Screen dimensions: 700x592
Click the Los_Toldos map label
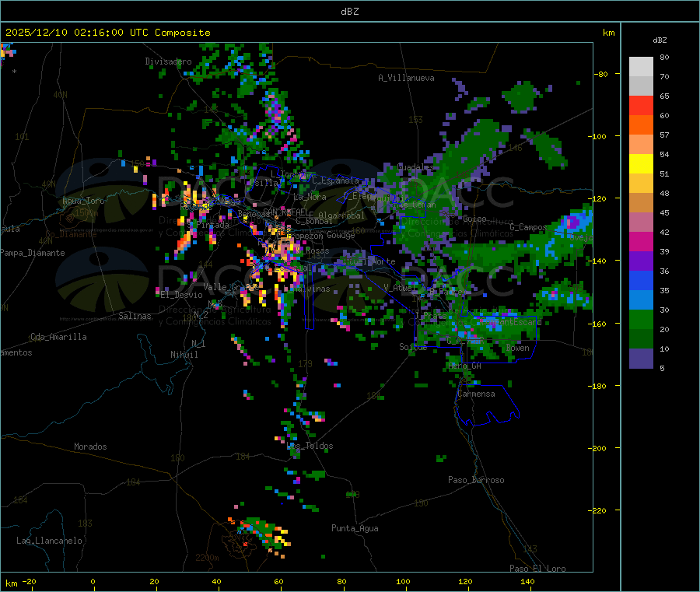tap(310, 446)
